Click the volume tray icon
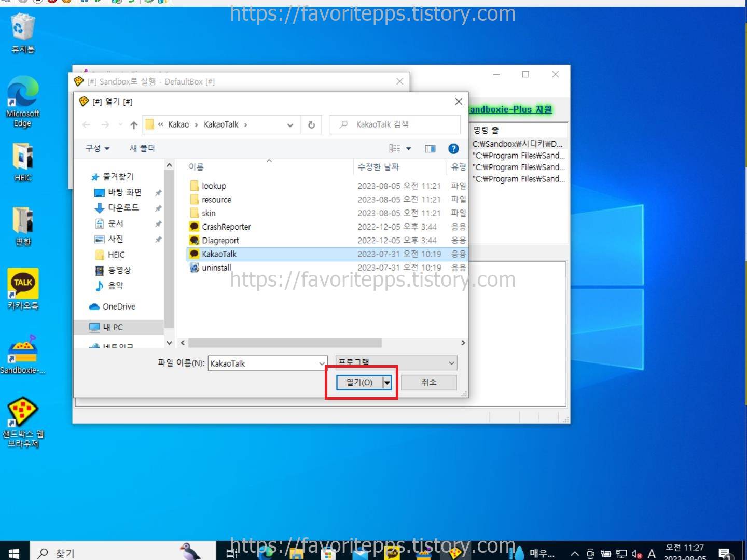Image resolution: width=747 pixels, height=560 pixels. (637, 553)
